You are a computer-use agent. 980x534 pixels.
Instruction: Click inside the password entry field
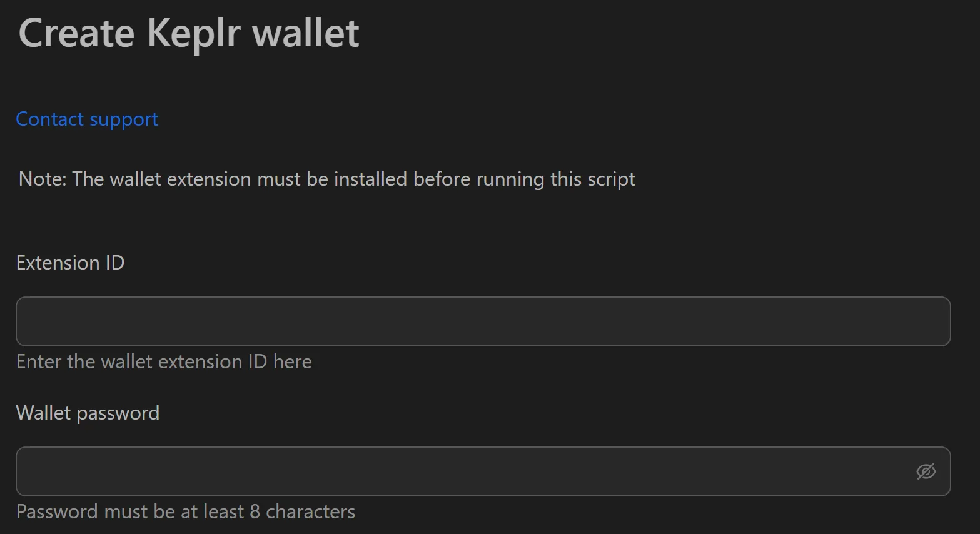click(x=438, y=471)
